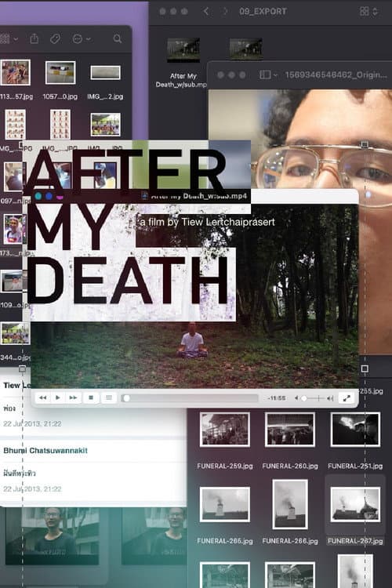Viewport: 392px width, 588px height.
Task: Toggle the sidebar icon in the Preview window
Action: (265, 75)
